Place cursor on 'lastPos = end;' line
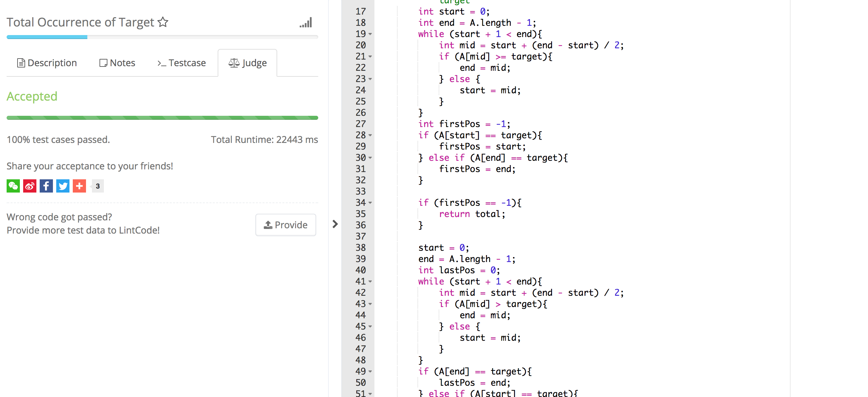The width and height of the screenshot is (868, 397). coord(474,382)
